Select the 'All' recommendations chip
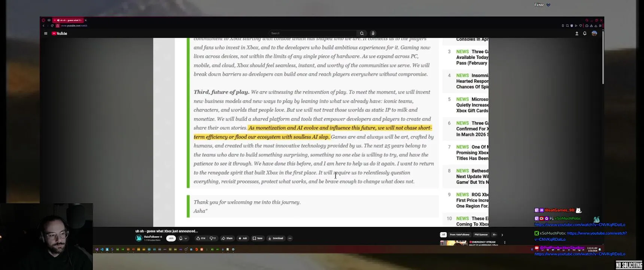 point(443,235)
